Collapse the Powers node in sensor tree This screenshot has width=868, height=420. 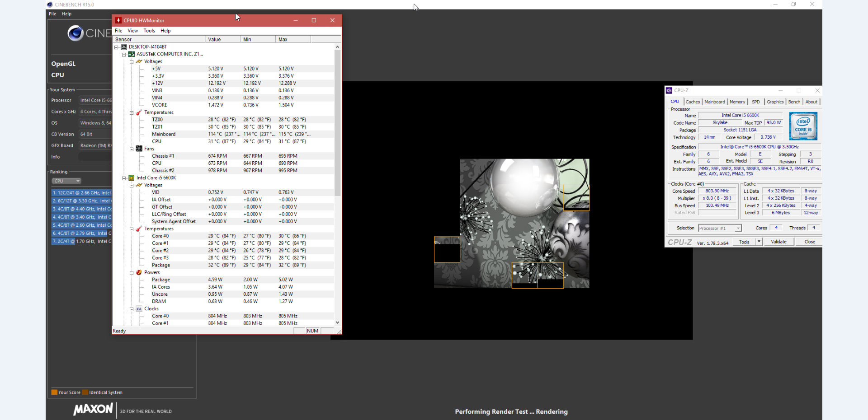pyautogui.click(x=132, y=273)
